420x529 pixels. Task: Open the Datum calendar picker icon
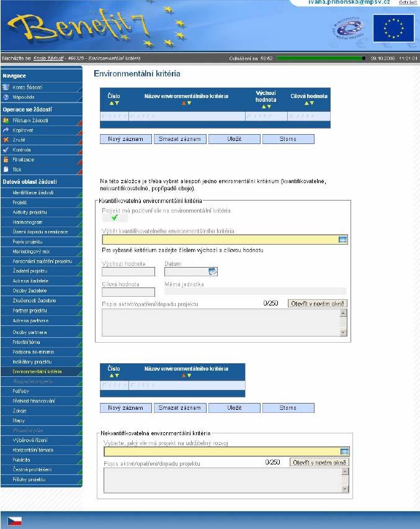[x=213, y=271]
